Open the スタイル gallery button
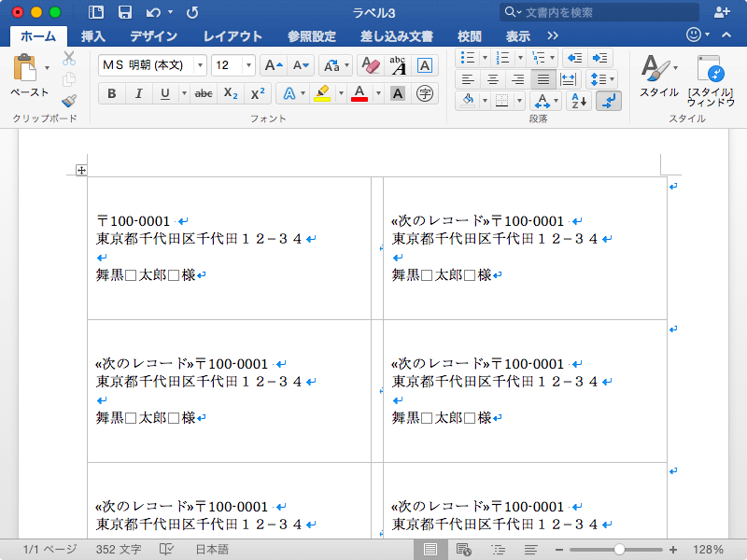This screenshot has width=747, height=560. [659, 77]
